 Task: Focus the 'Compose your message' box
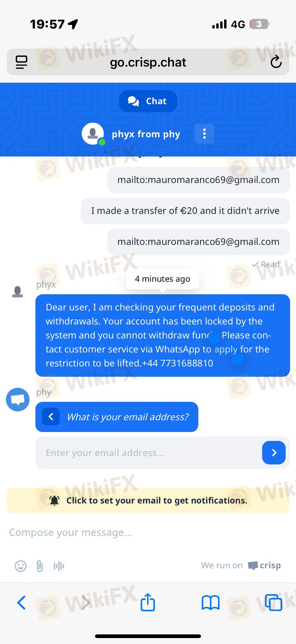[x=148, y=532]
